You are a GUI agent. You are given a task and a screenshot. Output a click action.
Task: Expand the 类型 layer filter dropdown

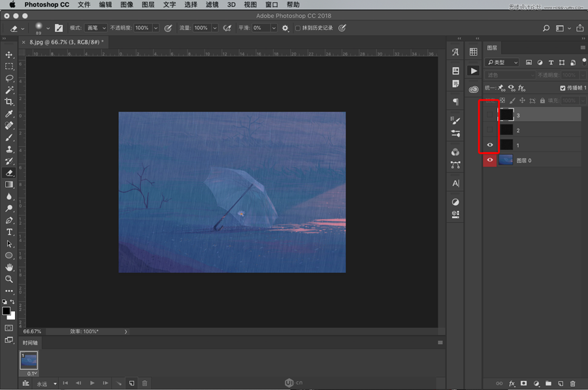pos(502,63)
